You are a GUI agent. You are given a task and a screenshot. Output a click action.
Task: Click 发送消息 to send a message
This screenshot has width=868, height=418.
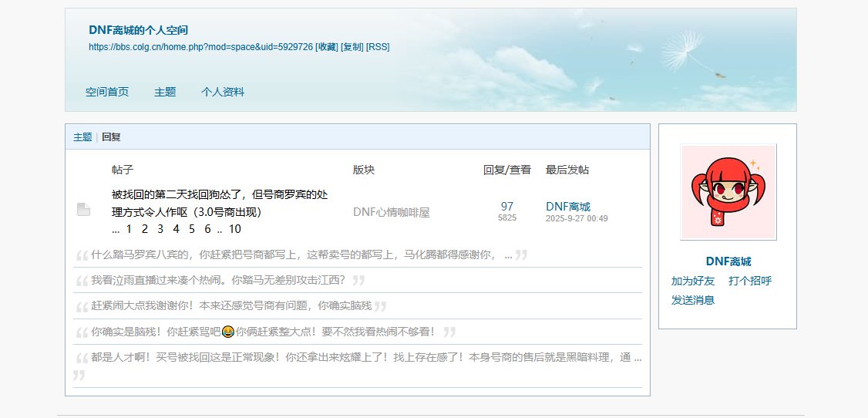click(x=692, y=300)
